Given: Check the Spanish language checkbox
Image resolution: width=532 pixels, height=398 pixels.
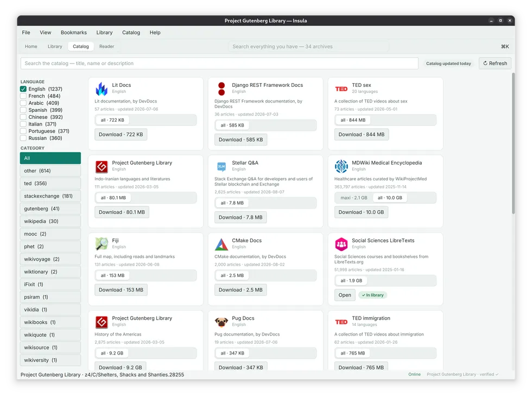Looking at the screenshot, I should point(23,110).
